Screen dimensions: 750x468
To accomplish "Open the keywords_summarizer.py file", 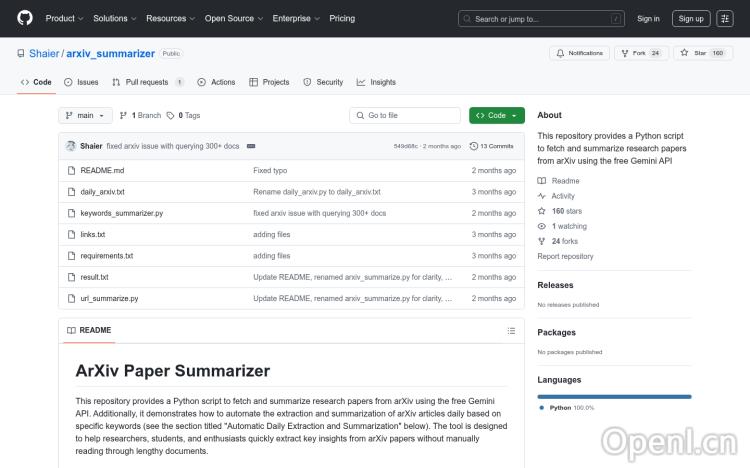I will [121, 213].
